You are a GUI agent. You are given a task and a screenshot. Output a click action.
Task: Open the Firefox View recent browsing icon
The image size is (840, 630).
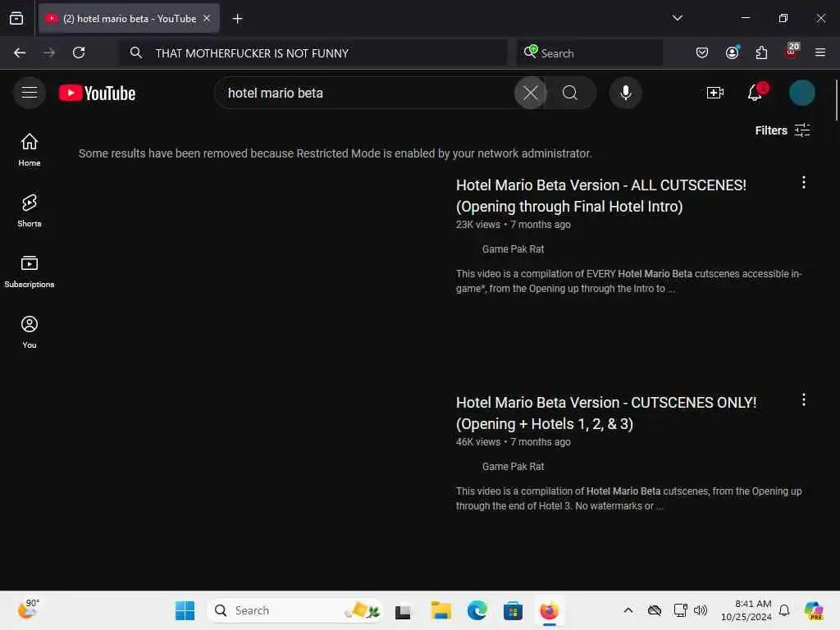click(x=16, y=18)
